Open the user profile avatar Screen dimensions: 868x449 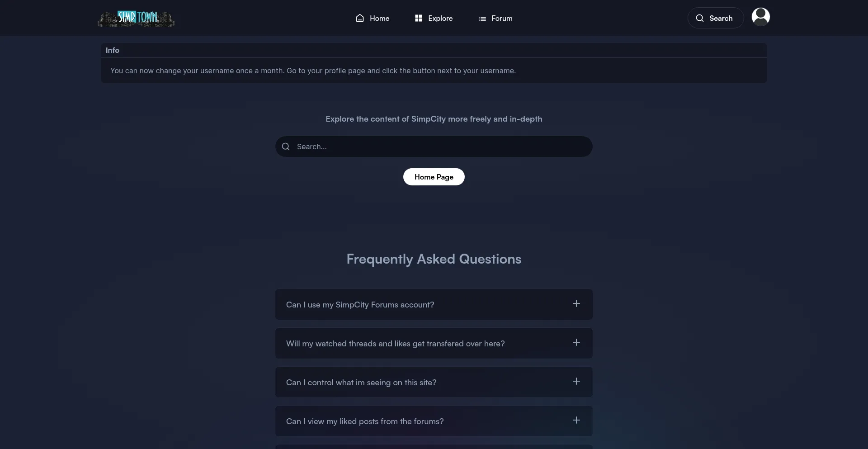[x=760, y=17]
